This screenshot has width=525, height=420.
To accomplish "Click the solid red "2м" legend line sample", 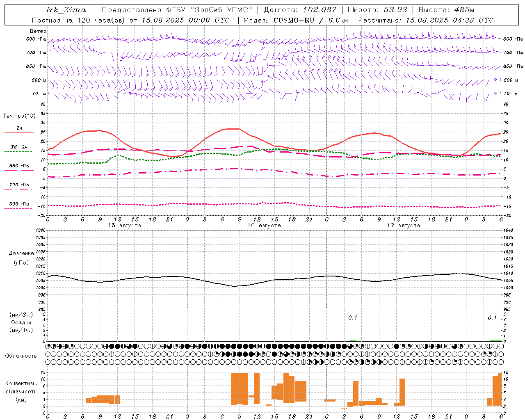I will point(19,132).
